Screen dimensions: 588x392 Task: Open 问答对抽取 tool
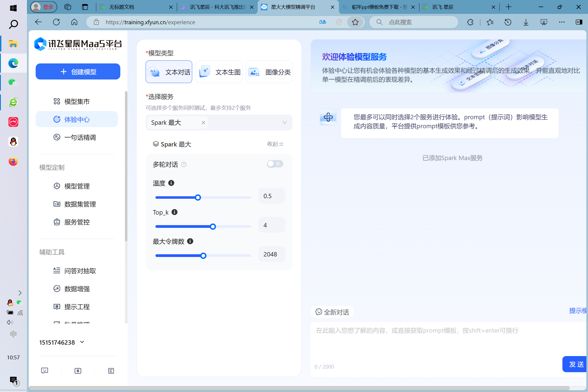(x=77, y=271)
